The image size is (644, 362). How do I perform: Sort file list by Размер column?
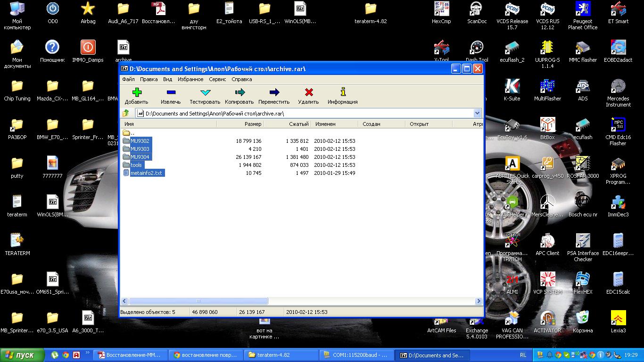click(240, 124)
